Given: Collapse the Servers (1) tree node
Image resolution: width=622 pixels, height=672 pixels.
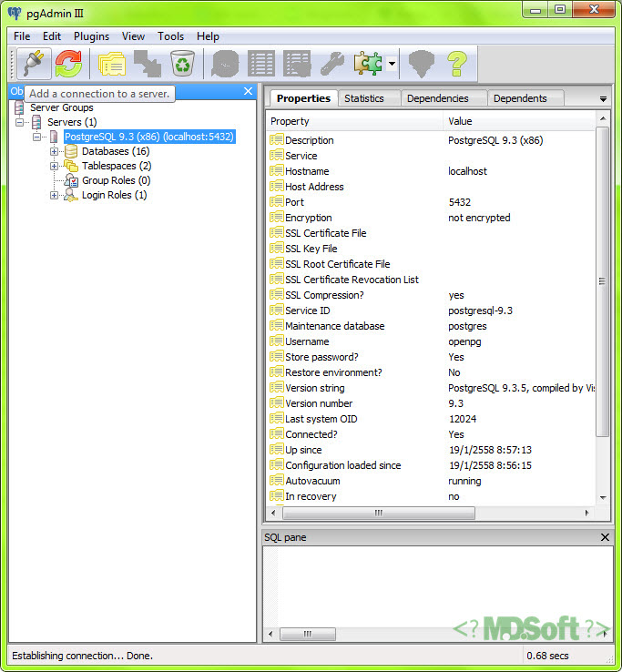Looking at the screenshot, I should pyautogui.click(x=19, y=122).
